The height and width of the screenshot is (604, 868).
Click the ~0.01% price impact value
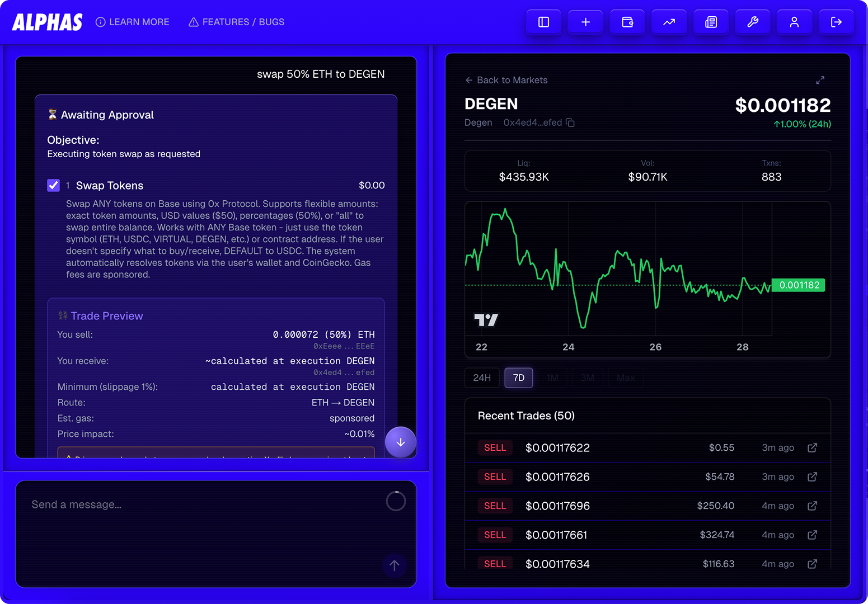[x=359, y=434]
